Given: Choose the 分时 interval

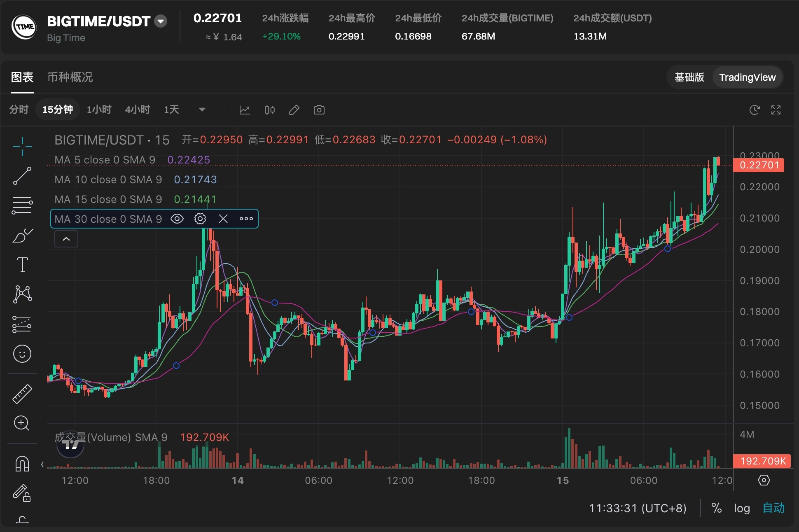Looking at the screenshot, I should 19,110.
